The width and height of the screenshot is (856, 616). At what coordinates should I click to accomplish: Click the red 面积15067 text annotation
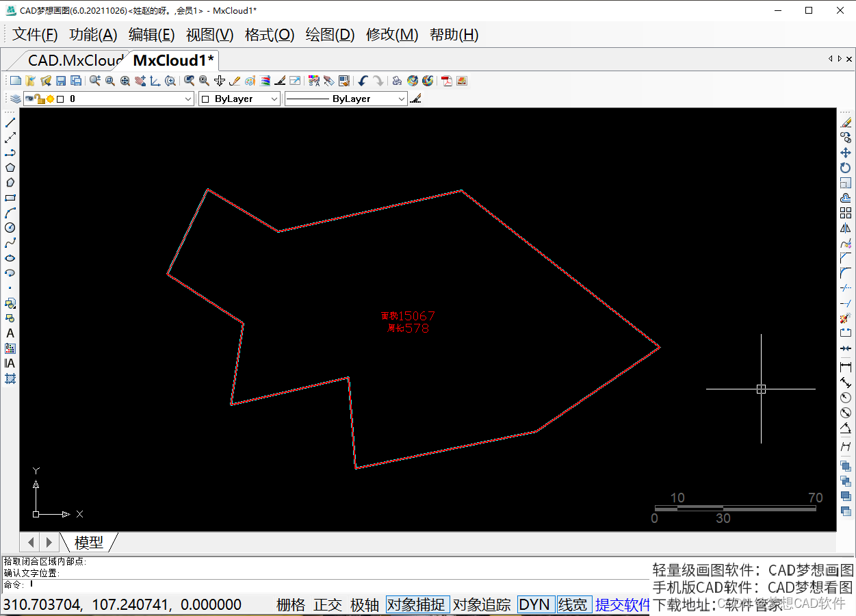click(408, 316)
